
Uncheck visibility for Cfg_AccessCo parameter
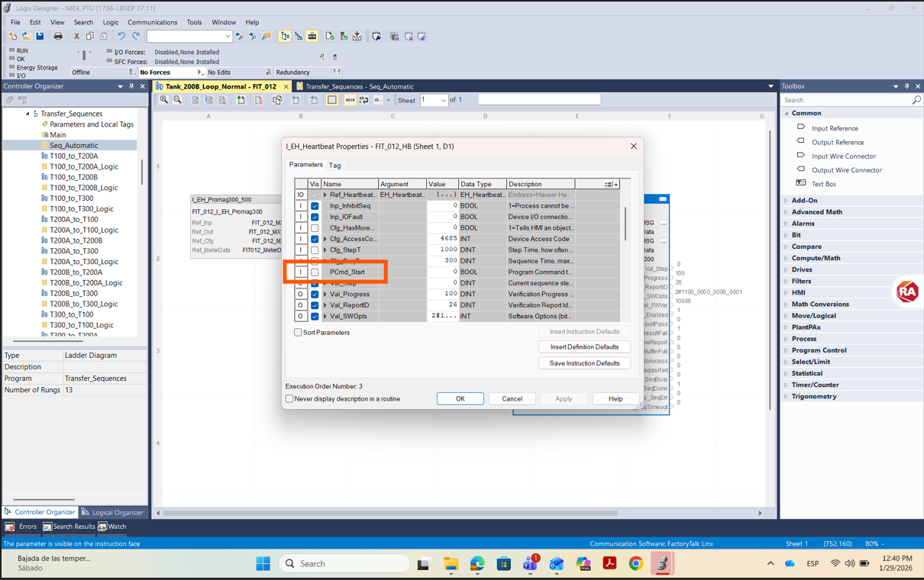pos(315,239)
